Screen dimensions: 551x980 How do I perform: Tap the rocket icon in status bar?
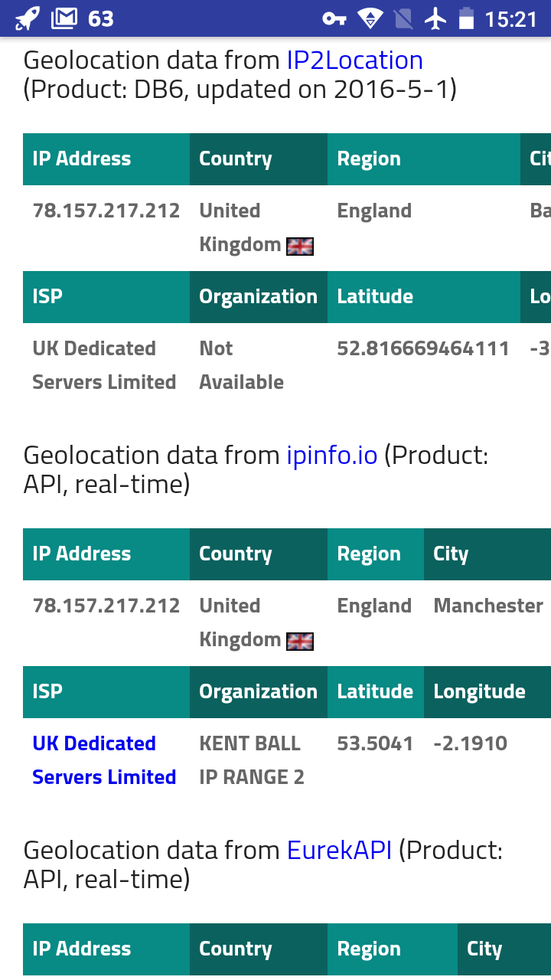click(x=28, y=18)
